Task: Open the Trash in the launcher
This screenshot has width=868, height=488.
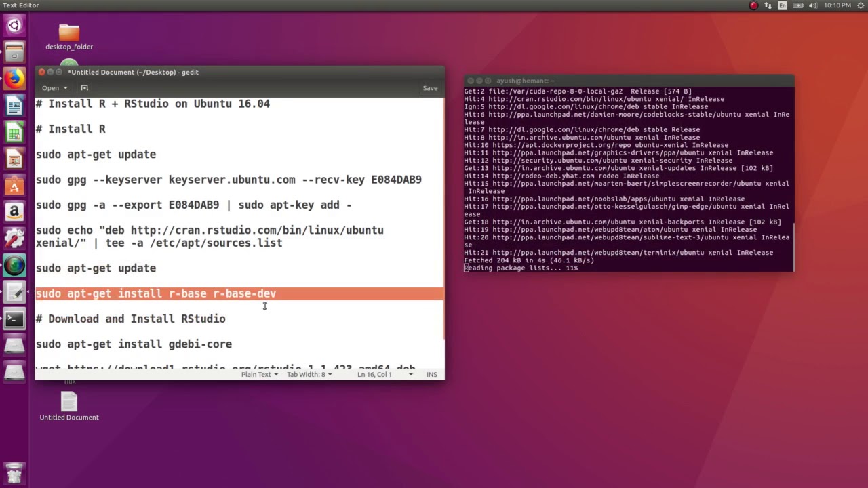Action: [14, 472]
